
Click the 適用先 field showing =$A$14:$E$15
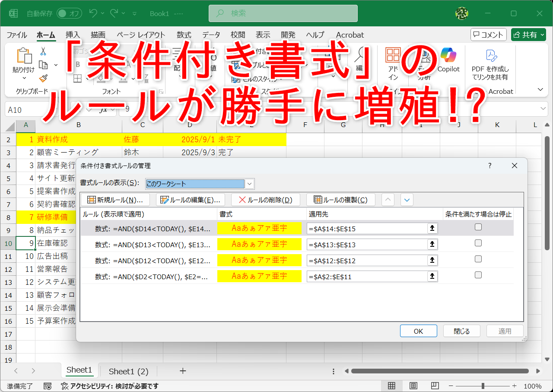click(367, 228)
